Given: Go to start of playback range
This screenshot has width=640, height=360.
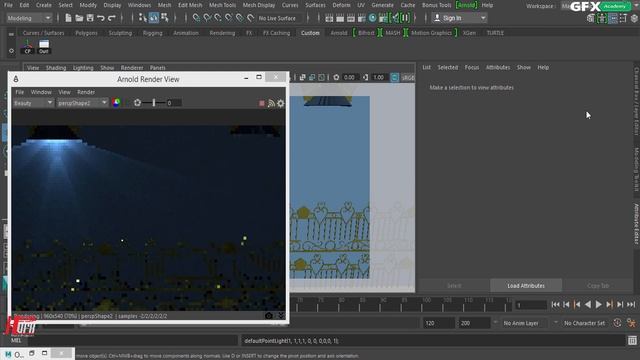Looking at the screenshot, I should tap(556, 304).
